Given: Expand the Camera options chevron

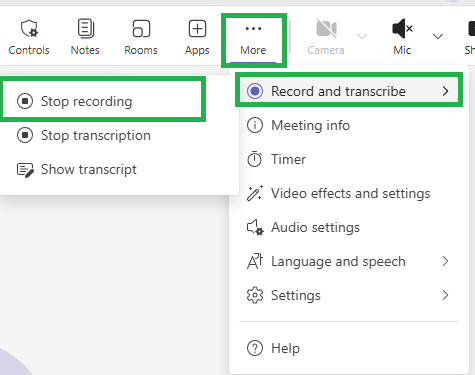Looking at the screenshot, I should [x=362, y=36].
